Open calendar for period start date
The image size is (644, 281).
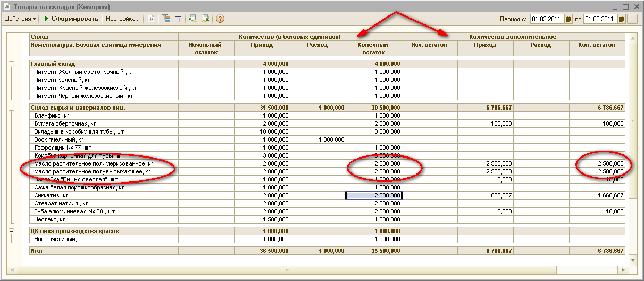(568, 19)
